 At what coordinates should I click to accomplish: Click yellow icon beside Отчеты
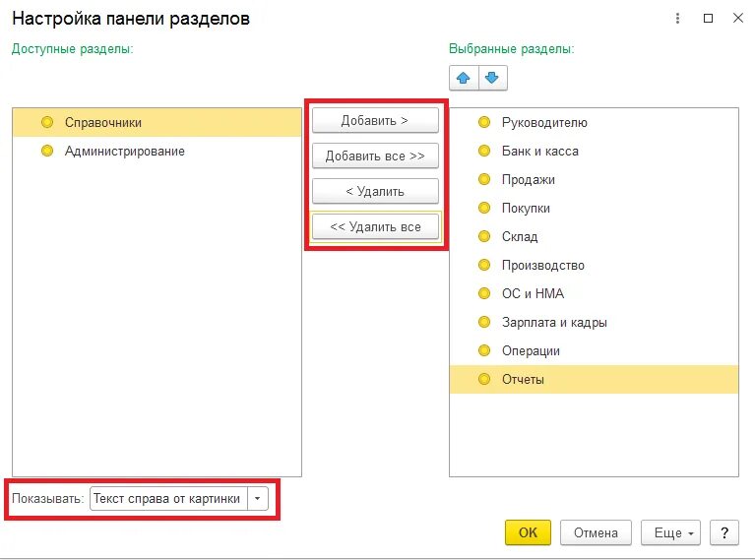point(484,379)
